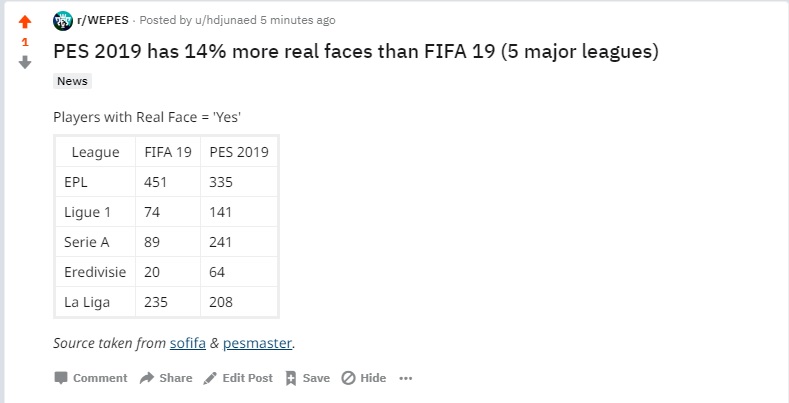Click the '5 minutes ago' timestamp
The image size is (789, 403).
(299, 20)
